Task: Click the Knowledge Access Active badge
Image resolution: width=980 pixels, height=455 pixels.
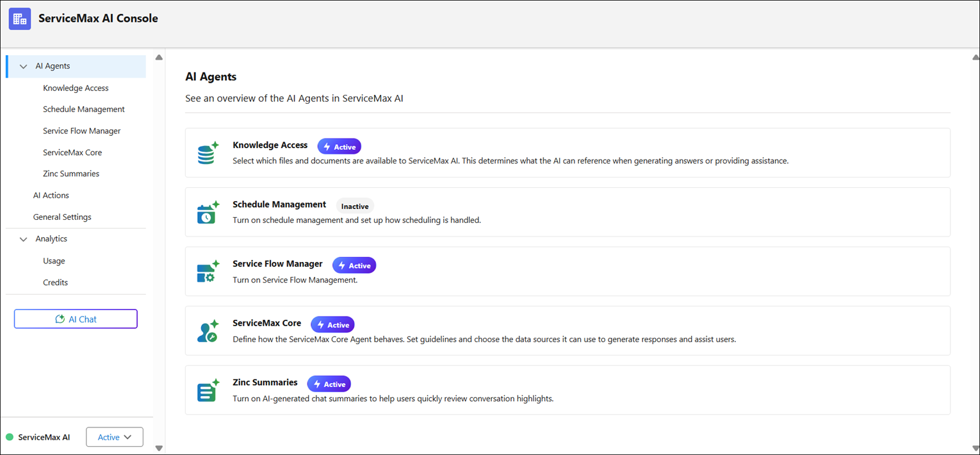Action: [x=339, y=147]
